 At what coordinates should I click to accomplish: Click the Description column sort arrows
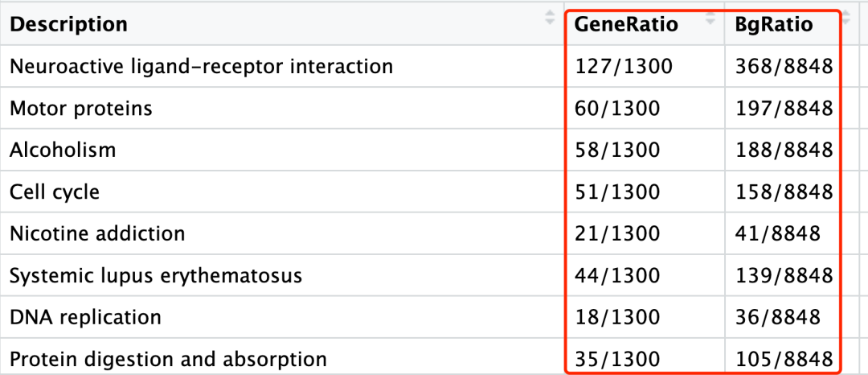point(550,17)
